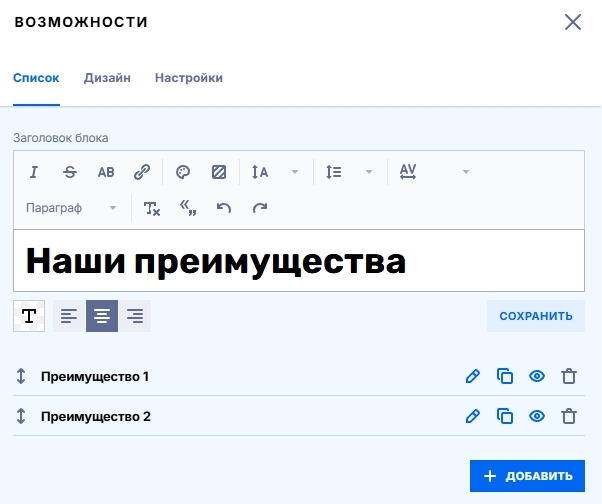Duplicate Преимущество 2 item
Screen dimensions: 602x504
[x=505, y=416]
